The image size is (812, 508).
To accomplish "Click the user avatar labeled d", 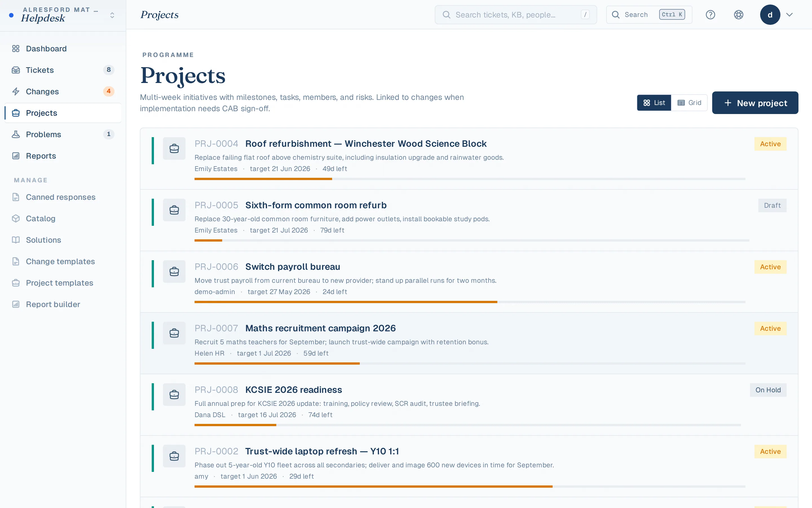I will point(770,15).
